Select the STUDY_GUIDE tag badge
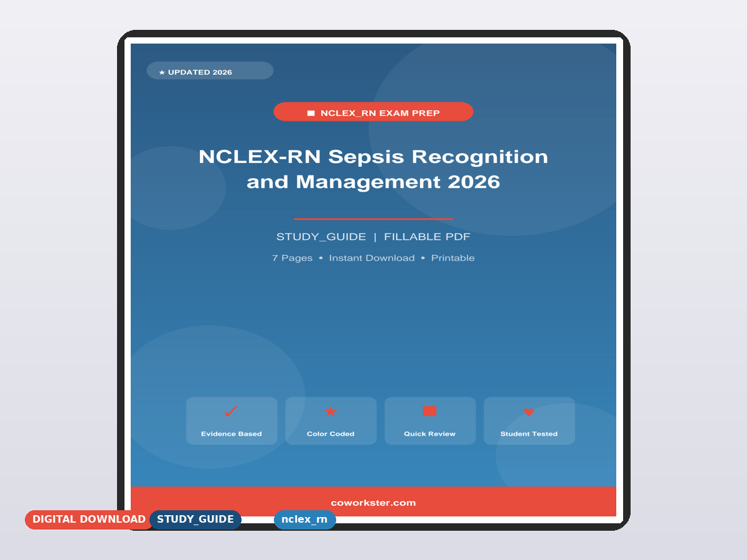The image size is (747, 560). [x=195, y=520]
